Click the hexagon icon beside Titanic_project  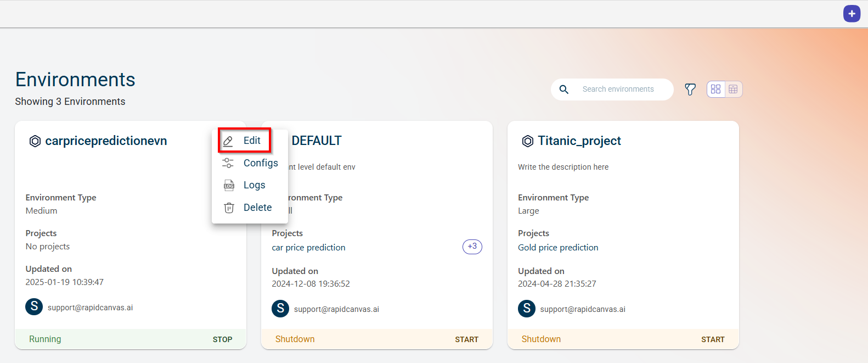coord(527,141)
